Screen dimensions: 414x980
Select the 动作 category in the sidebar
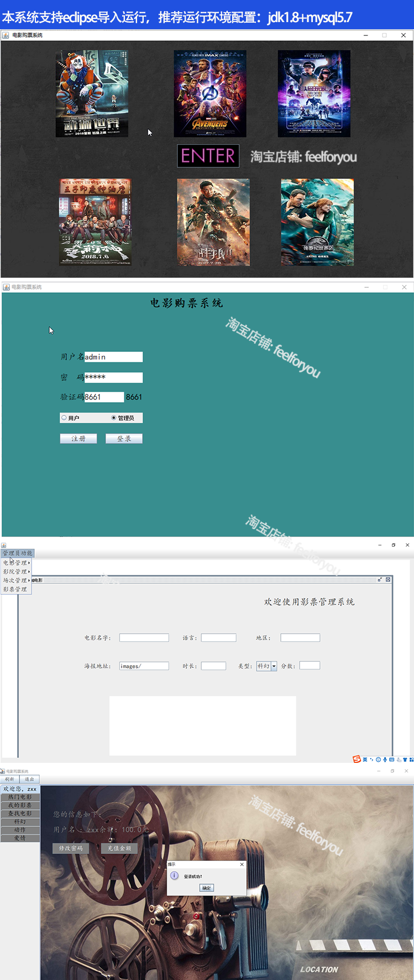pyautogui.click(x=20, y=830)
